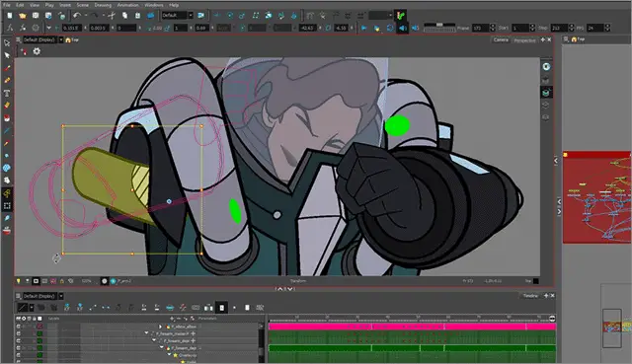Viewport: 632px width, 364px height.
Task: Select the Paint bucket tool
Action: click(7, 118)
